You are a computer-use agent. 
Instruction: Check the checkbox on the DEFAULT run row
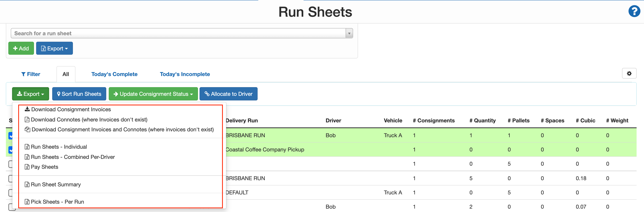(x=10, y=193)
